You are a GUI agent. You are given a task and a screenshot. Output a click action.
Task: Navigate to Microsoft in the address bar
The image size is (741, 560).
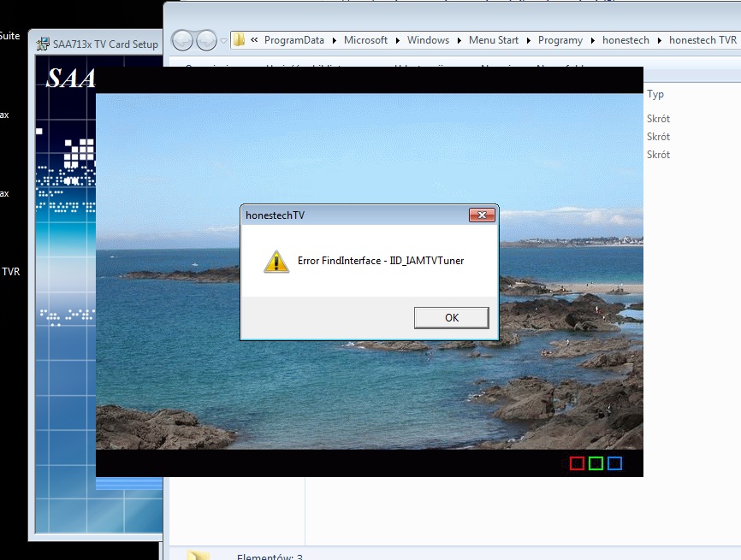coord(365,40)
